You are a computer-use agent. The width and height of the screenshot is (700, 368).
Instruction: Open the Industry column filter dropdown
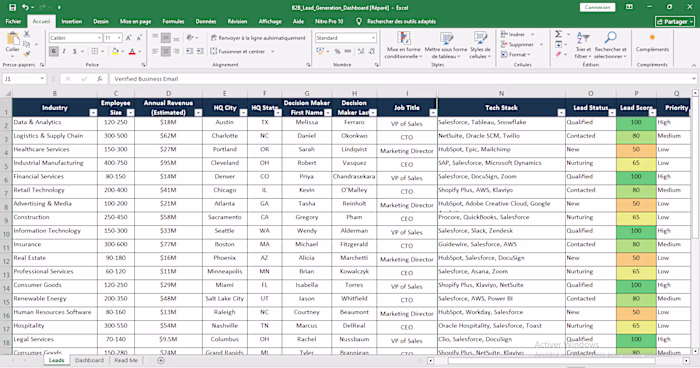tap(93, 113)
